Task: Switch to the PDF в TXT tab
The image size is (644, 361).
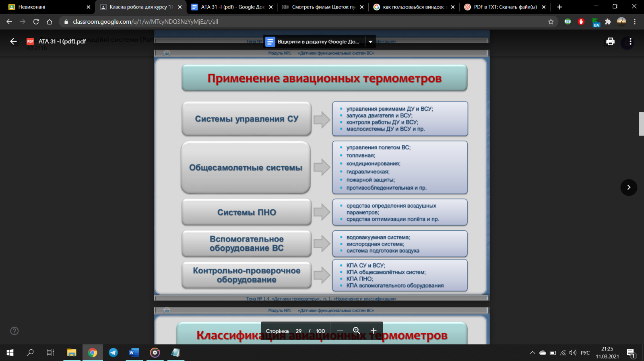Action: pos(506,7)
